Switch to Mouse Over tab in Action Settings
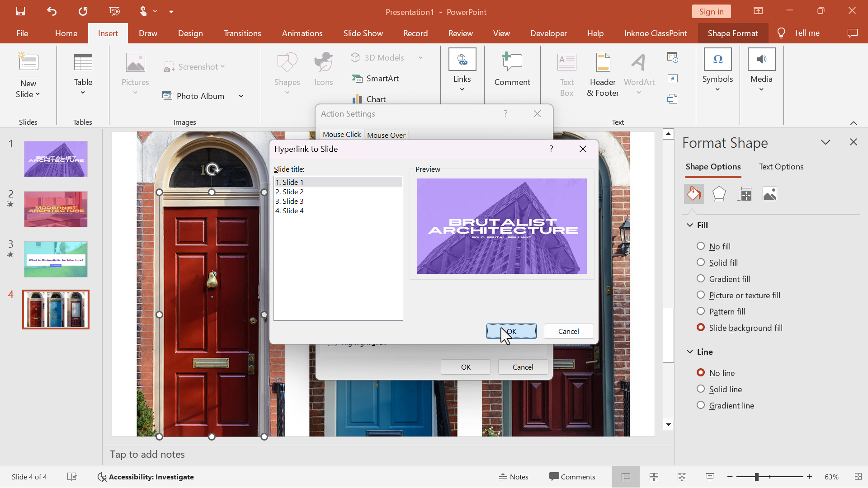 point(387,135)
